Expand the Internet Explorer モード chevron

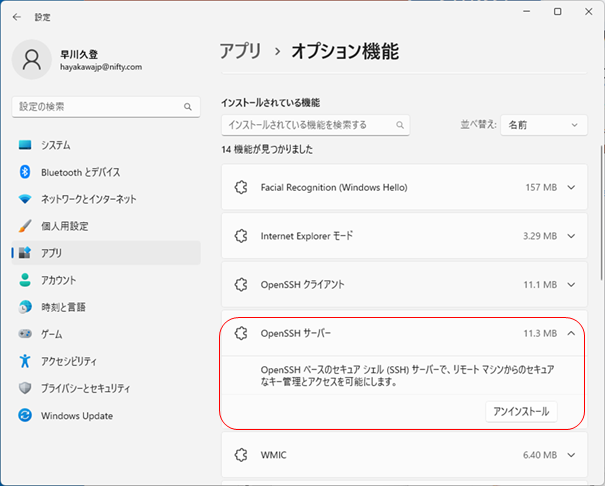pyautogui.click(x=571, y=236)
